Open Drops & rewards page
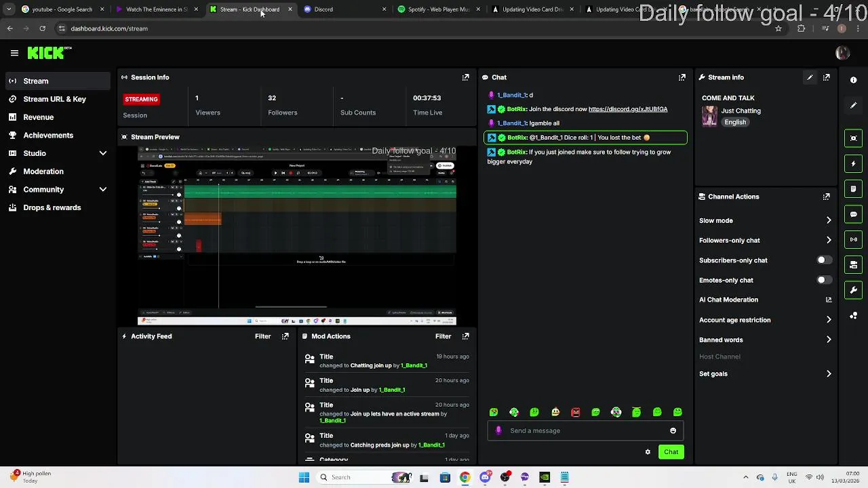This screenshot has height=488, width=868. coord(58,207)
